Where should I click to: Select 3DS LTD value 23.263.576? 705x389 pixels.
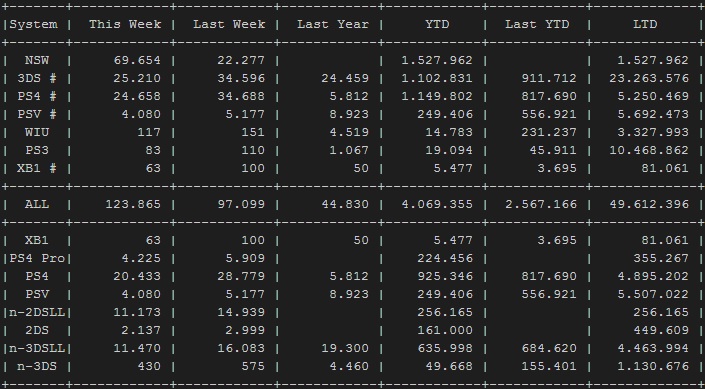tap(649, 78)
